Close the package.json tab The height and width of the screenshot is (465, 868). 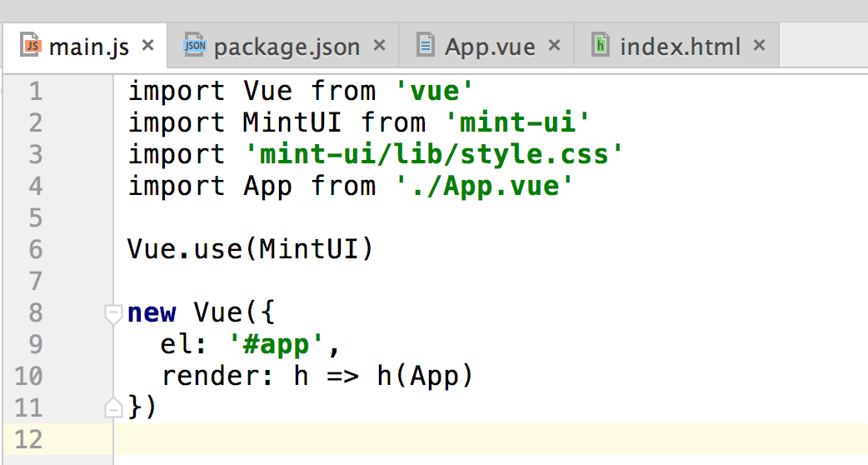pos(379,45)
